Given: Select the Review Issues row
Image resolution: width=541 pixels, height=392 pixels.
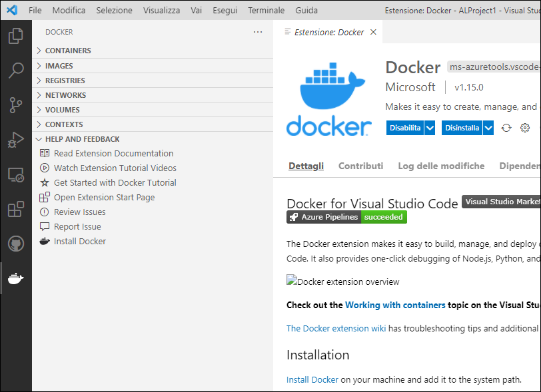Looking at the screenshot, I should tap(153, 212).
